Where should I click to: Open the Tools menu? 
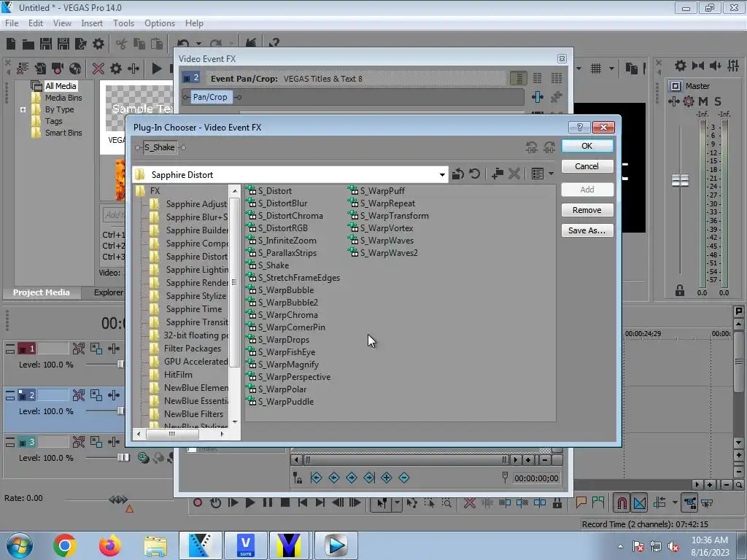123,23
